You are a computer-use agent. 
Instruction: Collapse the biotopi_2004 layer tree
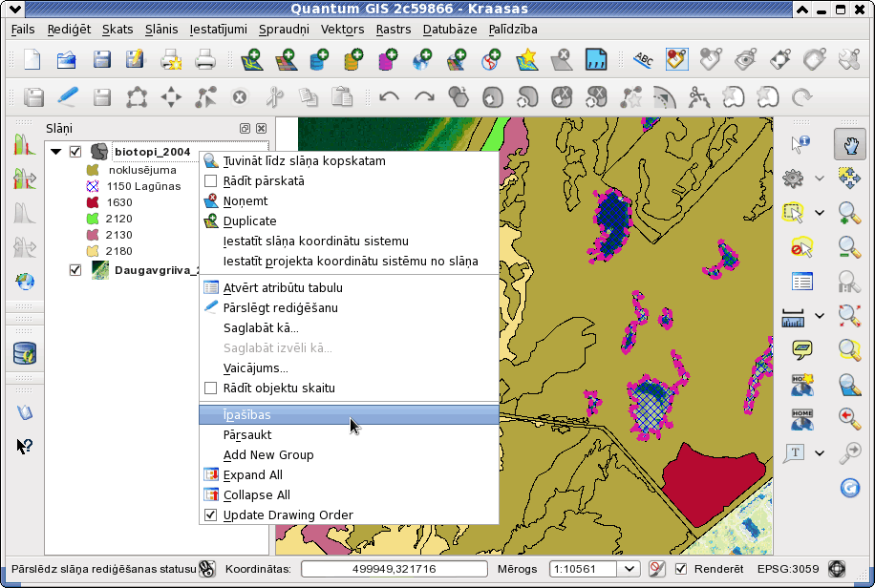click(55, 152)
